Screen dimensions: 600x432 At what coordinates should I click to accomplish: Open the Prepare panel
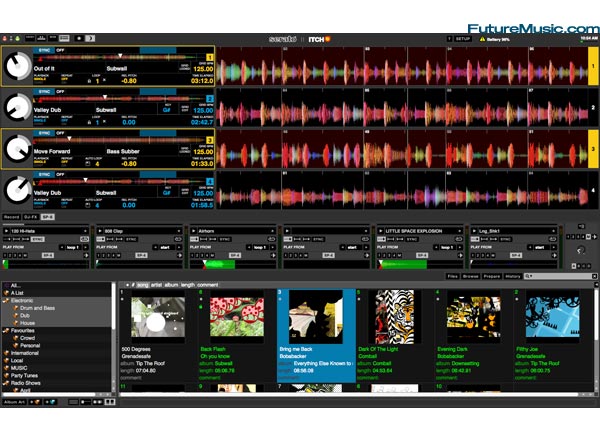(492, 276)
